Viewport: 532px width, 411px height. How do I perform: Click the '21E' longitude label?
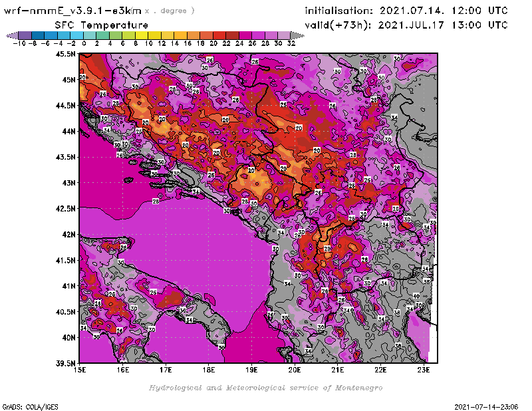tap(338, 370)
